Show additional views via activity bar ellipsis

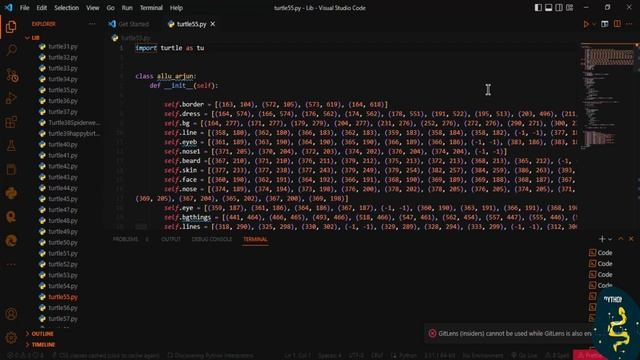point(11,264)
